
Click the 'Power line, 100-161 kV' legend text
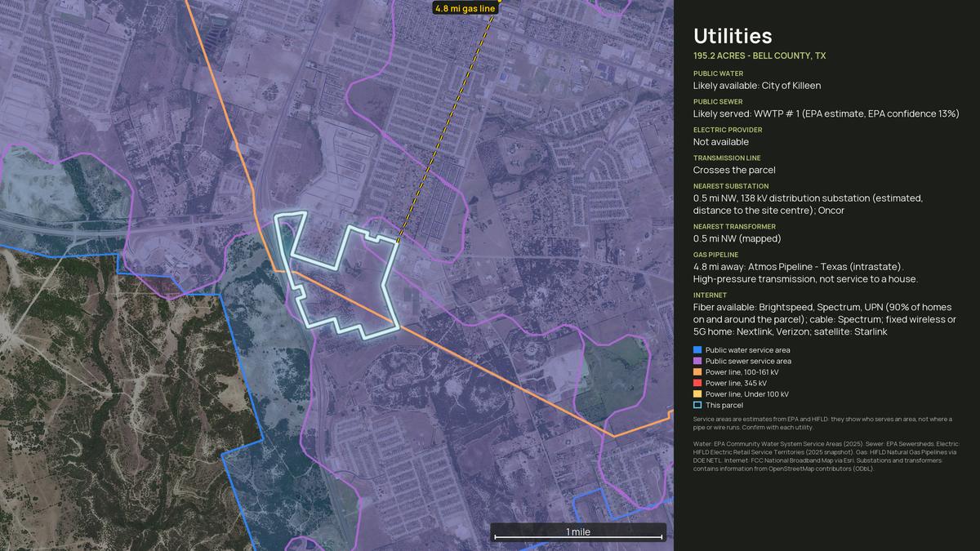tap(742, 372)
